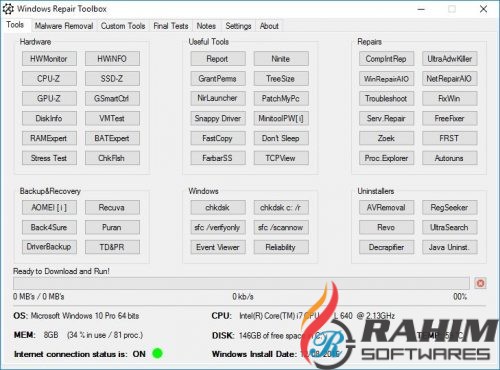Open FarbarSS
Image resolution: width=500 pixels, height=370 pixels.
coord(218,158)
